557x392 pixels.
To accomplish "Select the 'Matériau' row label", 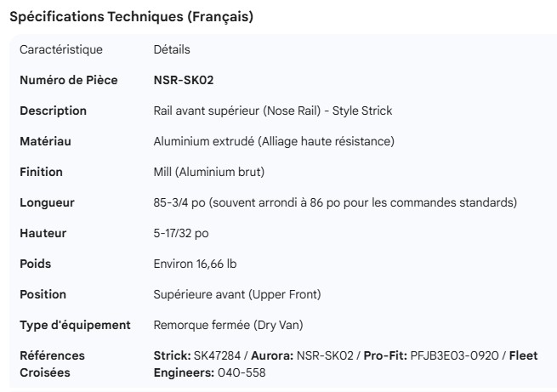I will tap(45, 141).
